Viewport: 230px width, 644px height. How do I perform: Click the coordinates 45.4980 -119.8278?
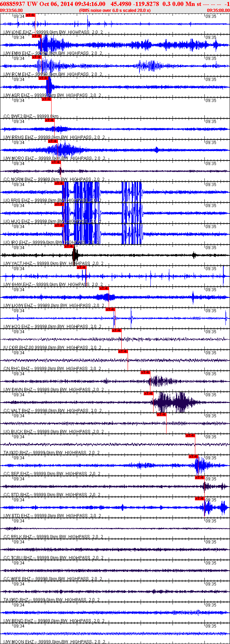[135, 4]
